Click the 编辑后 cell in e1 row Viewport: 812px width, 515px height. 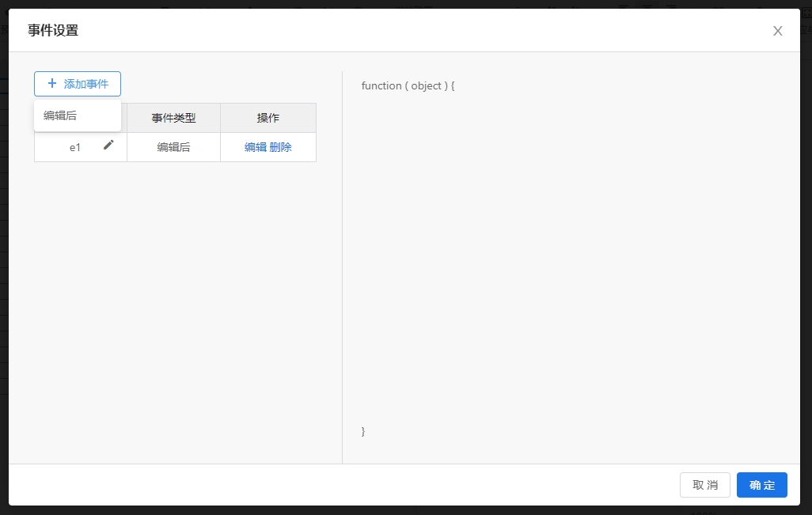point(173,147)
